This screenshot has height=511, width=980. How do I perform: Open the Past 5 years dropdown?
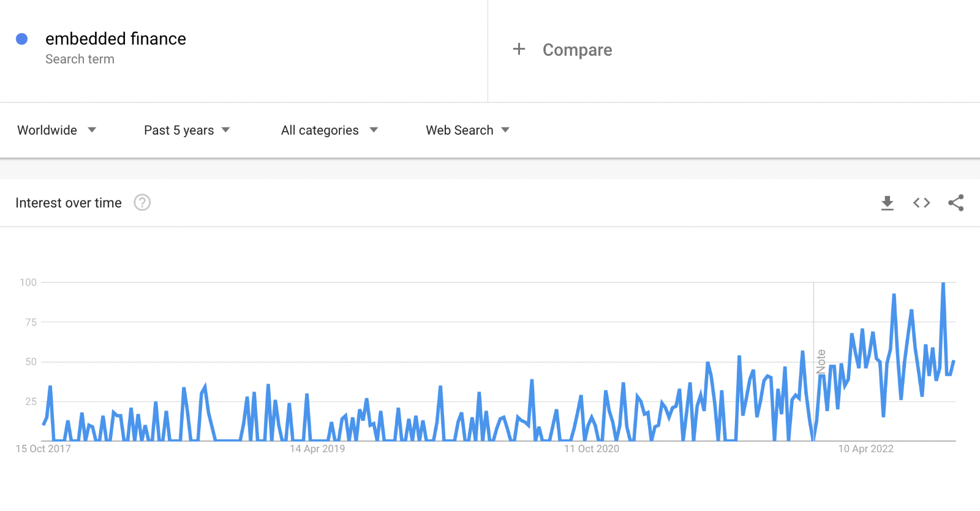[x=187, y=130]
